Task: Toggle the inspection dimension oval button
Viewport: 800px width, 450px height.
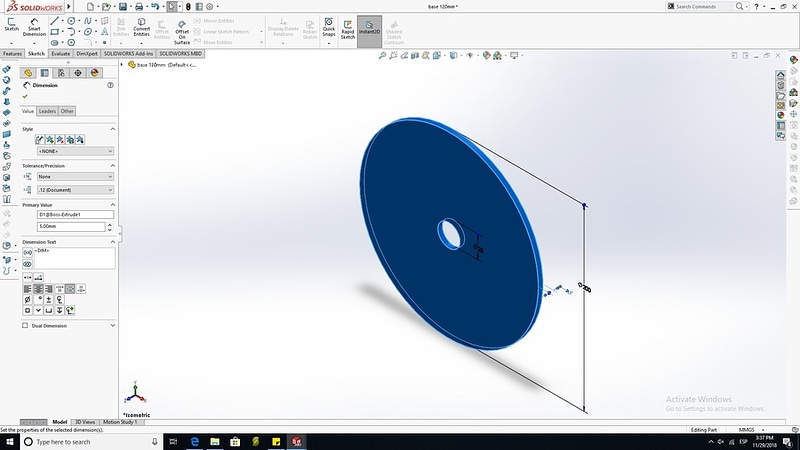Action: 28,264
